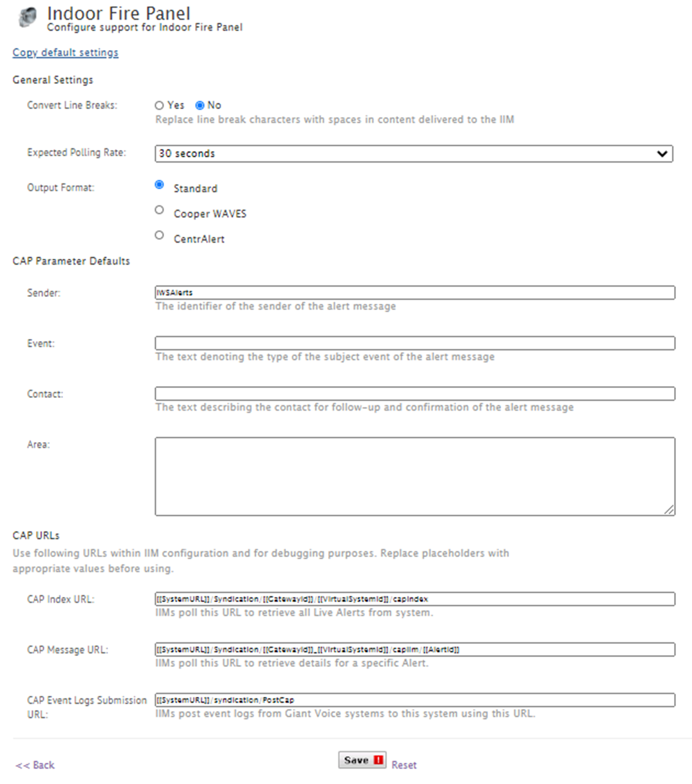Select No for Convert Line Breaks
This screenshot has height=784, width=692.
199,105
